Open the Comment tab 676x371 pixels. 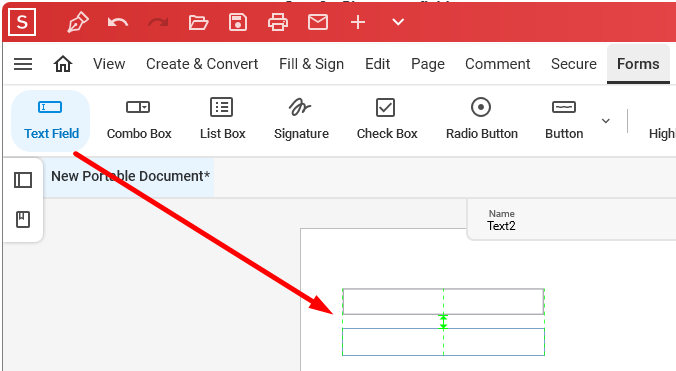pyautogui.click(x=498, y=64)
